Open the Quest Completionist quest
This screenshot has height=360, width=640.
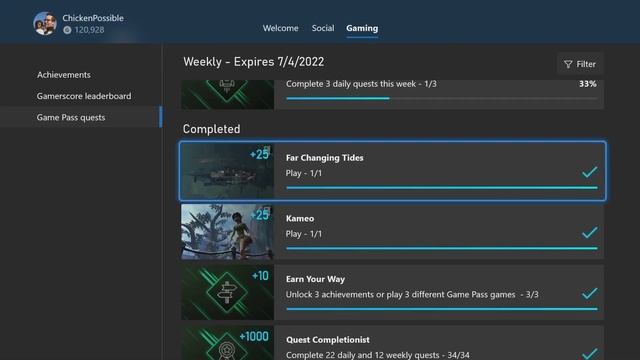coord(392,343)
